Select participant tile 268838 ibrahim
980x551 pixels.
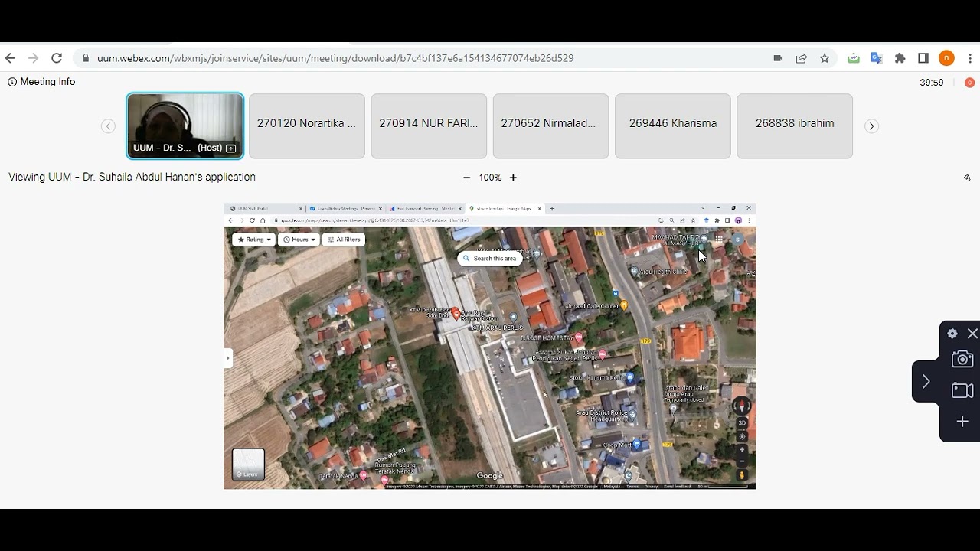pos(795,126)
